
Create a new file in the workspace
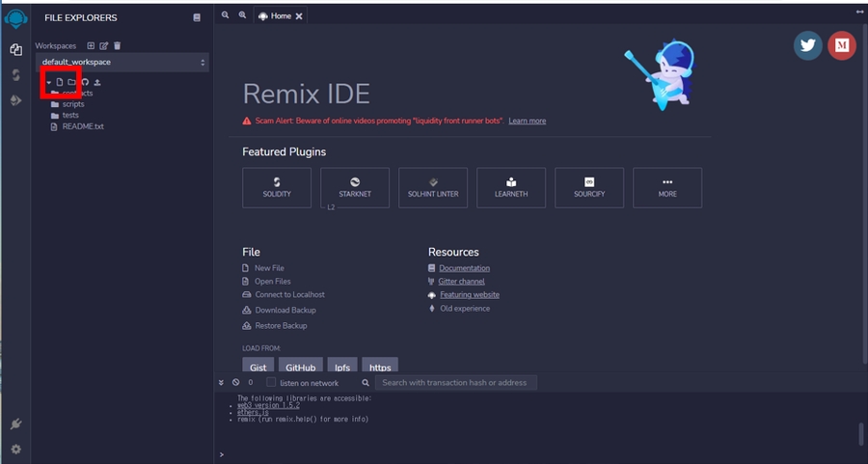pos(59,82)
